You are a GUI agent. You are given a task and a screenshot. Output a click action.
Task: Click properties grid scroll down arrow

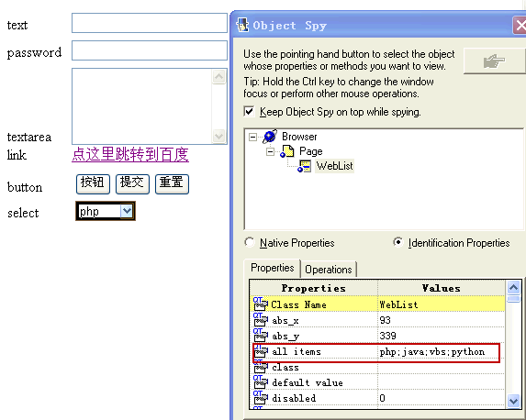click(513, 401)
